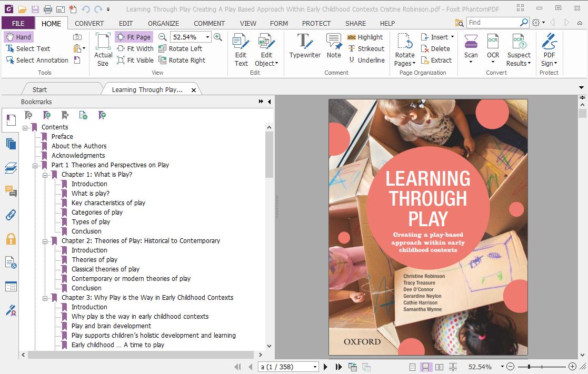The width and height of the screenshot is (588, 374).
Task: Open the Digital Signatures panel
Action: (11, 310)
